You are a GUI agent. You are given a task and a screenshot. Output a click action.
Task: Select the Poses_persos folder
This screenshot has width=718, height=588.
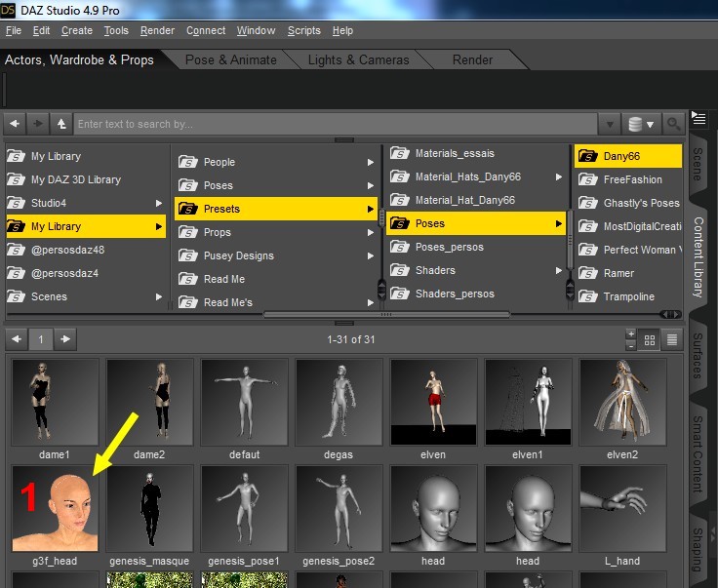[x=476, y=247]
